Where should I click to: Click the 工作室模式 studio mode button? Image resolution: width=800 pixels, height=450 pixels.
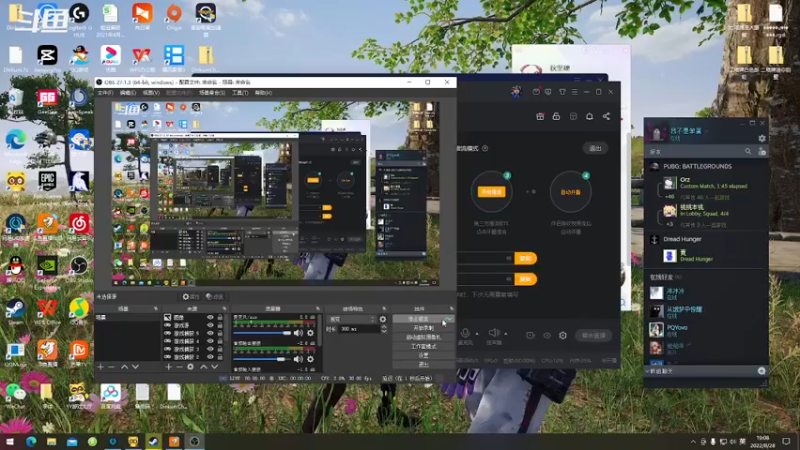(423, 346)
